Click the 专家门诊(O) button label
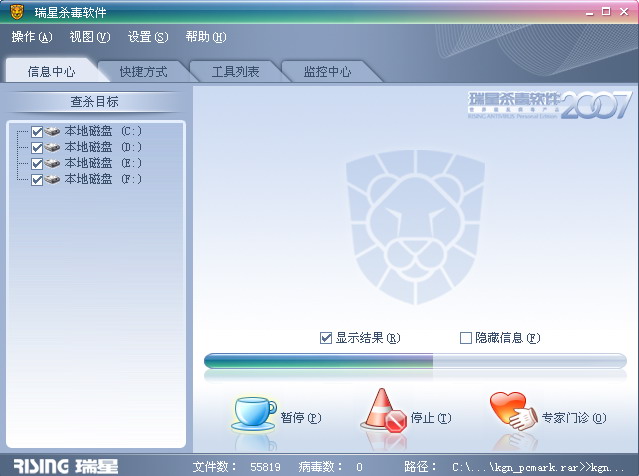 [574, 418]
